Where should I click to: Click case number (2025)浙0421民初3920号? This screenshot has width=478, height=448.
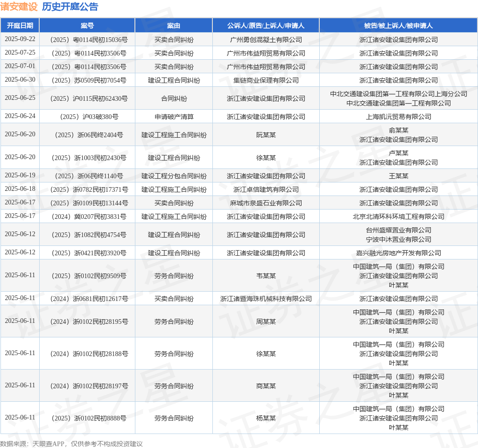click(x=89, y=253)
